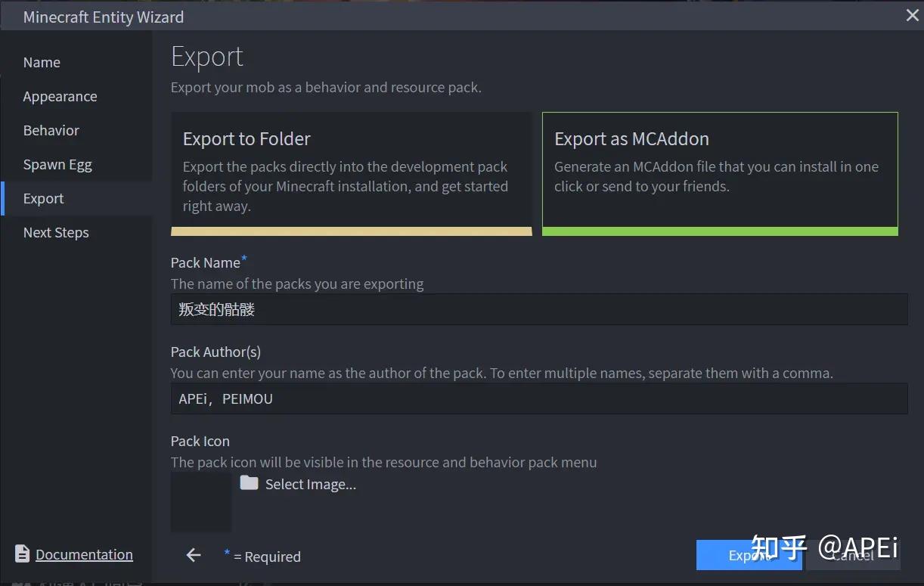Select the Spawn Egg step
Screen dimensions: 924x586
point(76,165)
